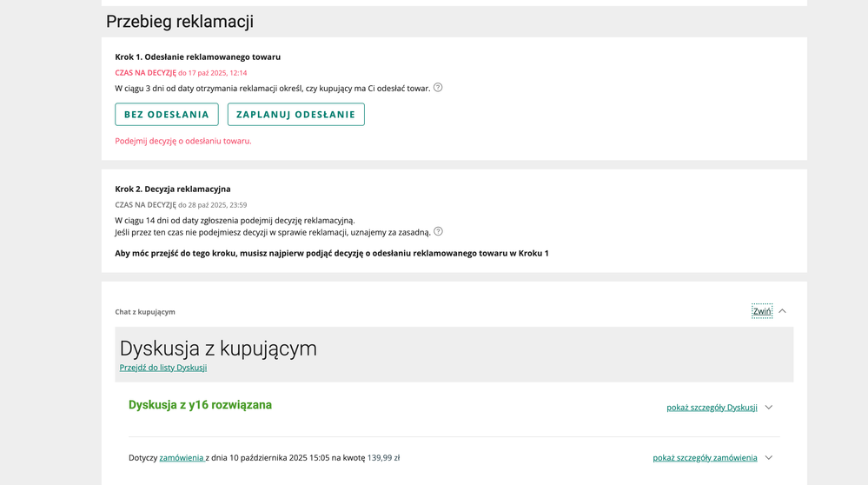Click the Dyskusja z kupującym title
Image resolution: width=868 pixels, height=485 pixels.
tap(218, 349)
